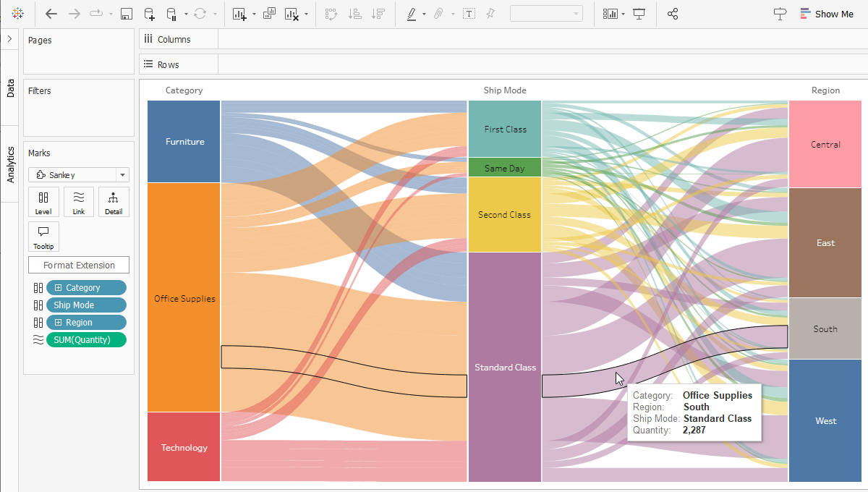
Task: Click the Undo back arrow in toolbar
Action: point(51,14)
